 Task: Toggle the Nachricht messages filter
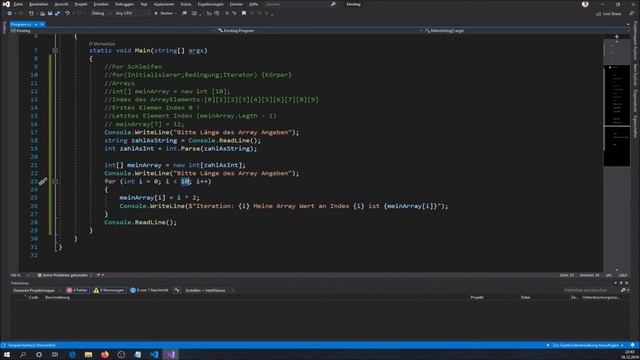click(x=149, y=290)
